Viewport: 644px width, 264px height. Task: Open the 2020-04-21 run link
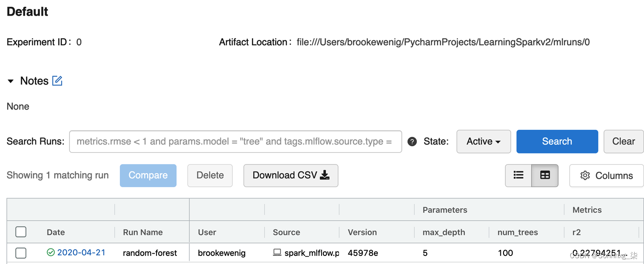pos(81,253)
